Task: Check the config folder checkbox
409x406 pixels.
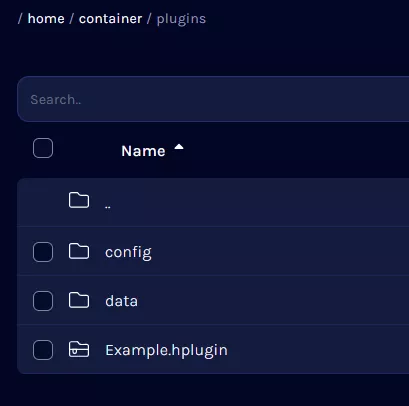Action: [43, 252]
